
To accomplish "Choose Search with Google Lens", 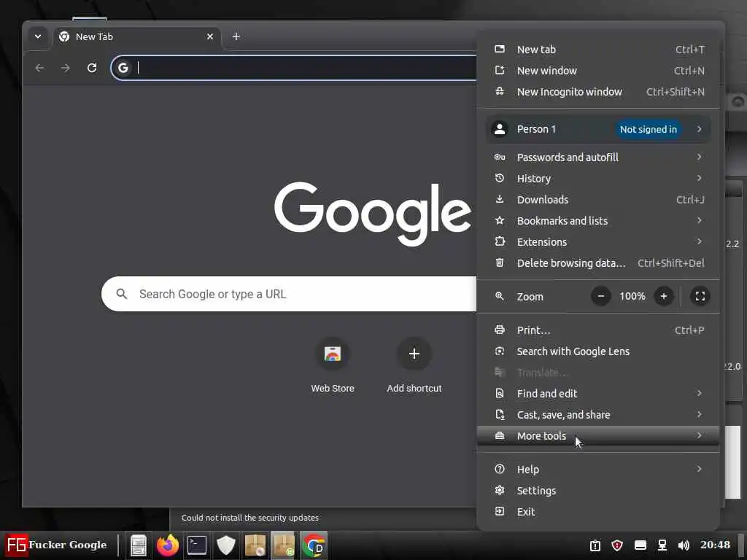I will (598, 351).
